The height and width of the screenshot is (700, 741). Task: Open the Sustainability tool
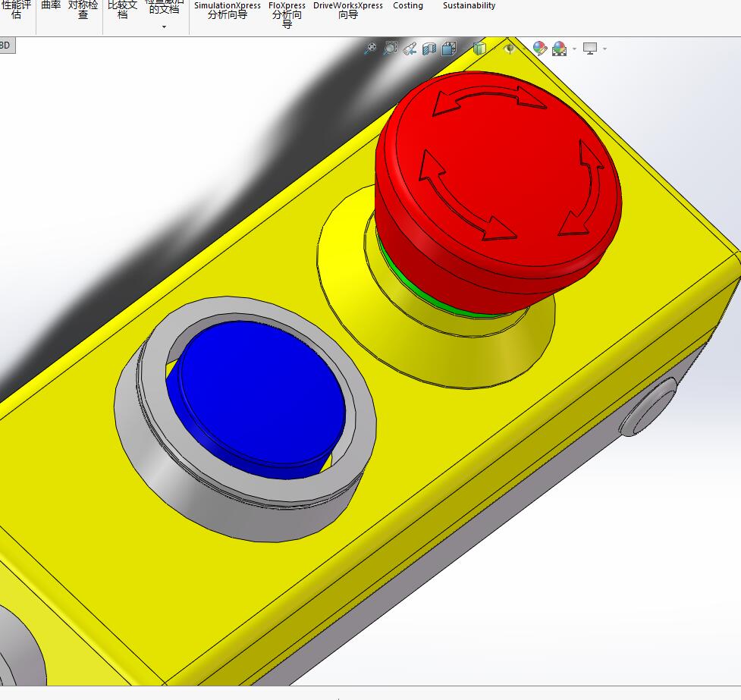tap(469, 5)
